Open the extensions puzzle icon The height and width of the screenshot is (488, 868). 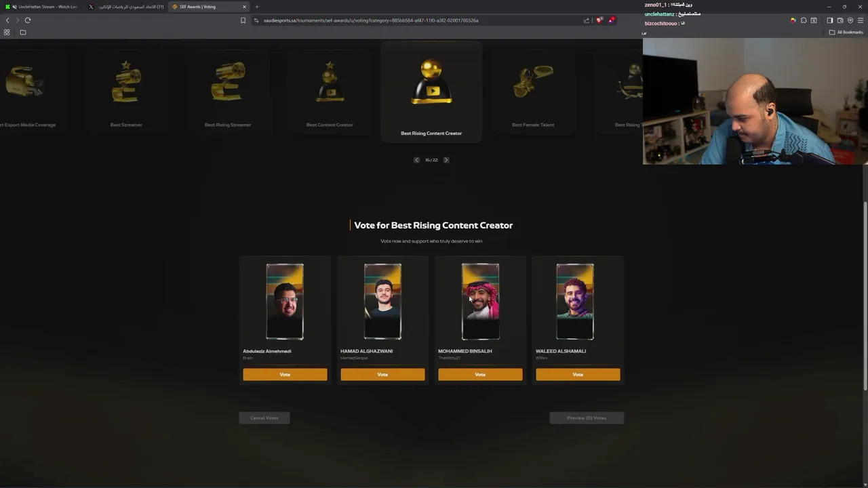[x=804, y=20]
